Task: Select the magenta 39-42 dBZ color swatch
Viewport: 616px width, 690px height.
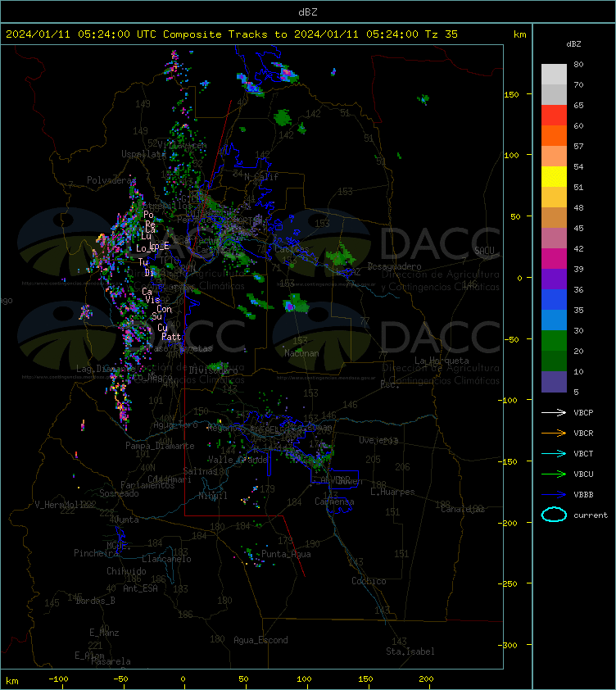Action: [x=554, y=259]
